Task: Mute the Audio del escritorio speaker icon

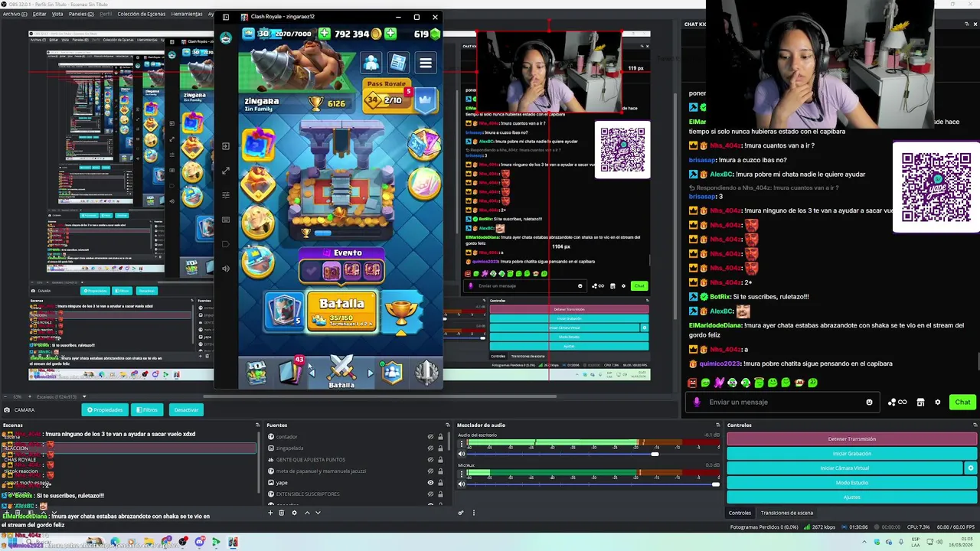Action: (461, 454)
